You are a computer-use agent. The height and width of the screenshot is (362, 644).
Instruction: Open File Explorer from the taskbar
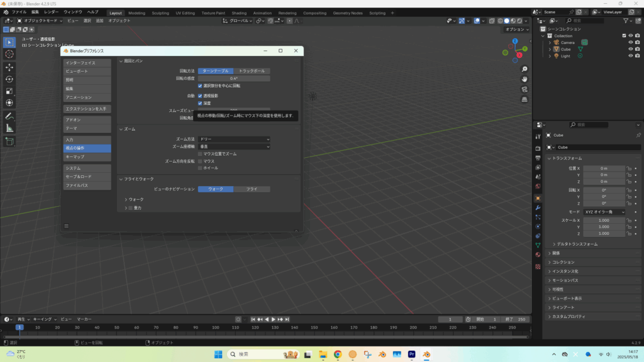pos(323,354)
